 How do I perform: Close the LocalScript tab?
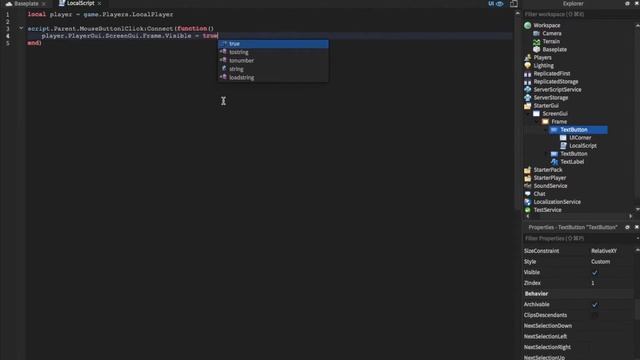click(x=99, y=4)
